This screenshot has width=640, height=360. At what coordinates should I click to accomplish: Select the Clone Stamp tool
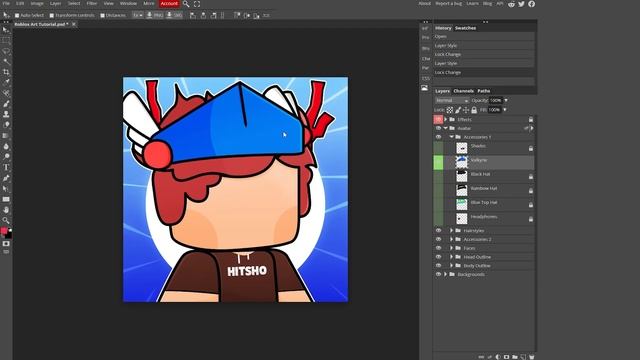6,114
